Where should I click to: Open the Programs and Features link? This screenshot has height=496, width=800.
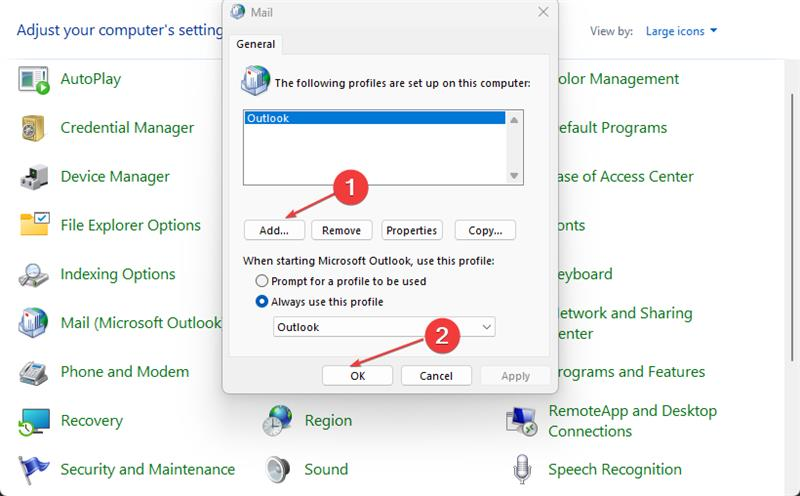tap(632, 371)
